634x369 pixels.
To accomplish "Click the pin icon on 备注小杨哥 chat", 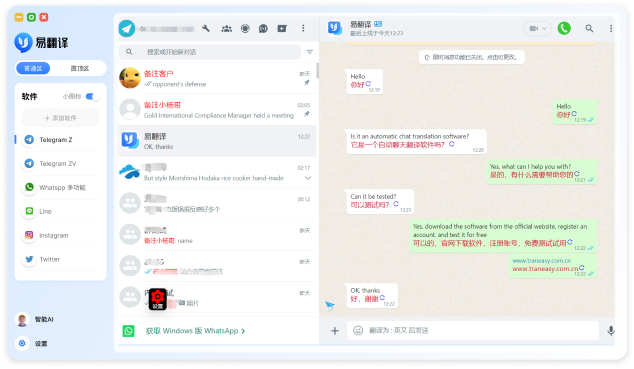I will click(307, 114).
